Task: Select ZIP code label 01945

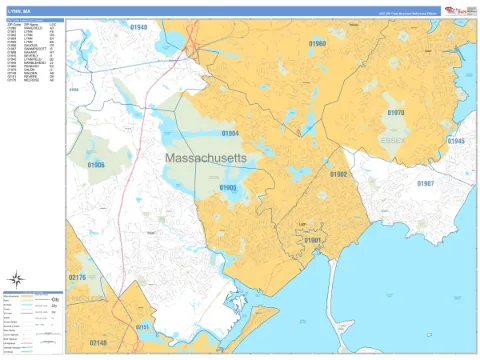Action: tap(456, 141)
